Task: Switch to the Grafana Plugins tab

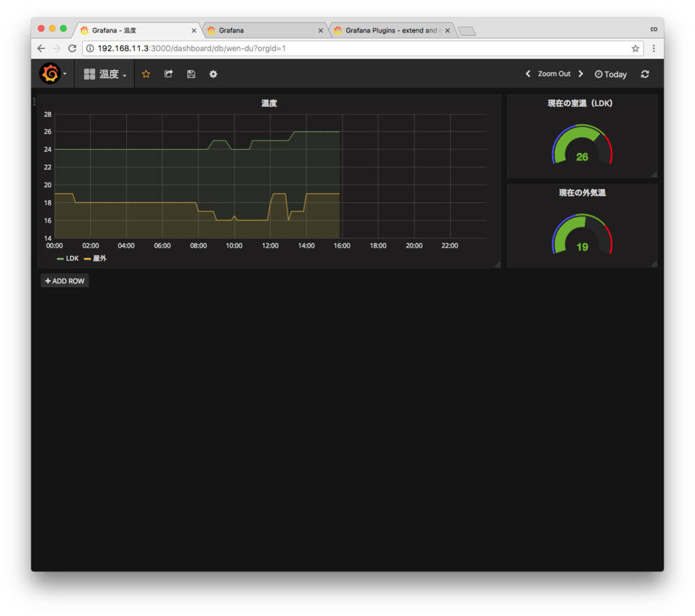Action: click(x=392, y=30)
